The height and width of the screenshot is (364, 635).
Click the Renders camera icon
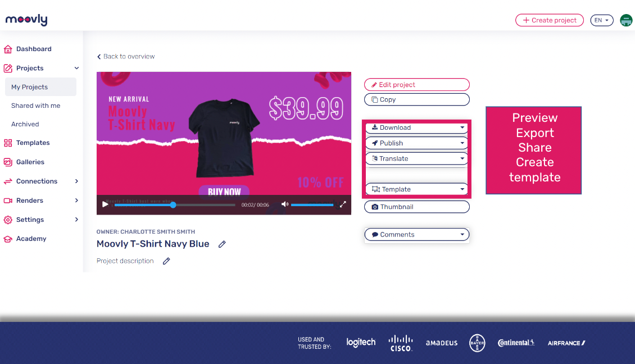(8, 201)
